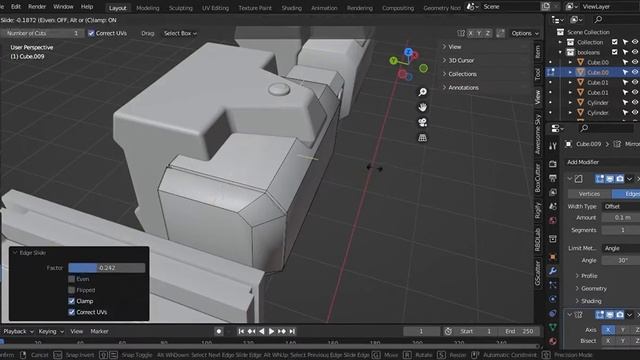Image resolution: width=640 pixels, height=360 pixels.
Task: Click the blue Z axis gizmo handle
Action: pos(408,52)
